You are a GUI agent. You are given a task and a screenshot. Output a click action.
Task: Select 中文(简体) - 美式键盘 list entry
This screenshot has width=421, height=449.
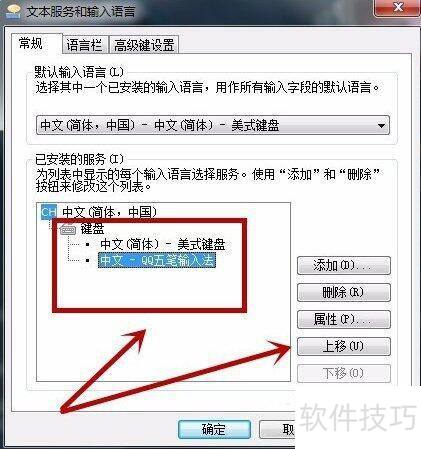click(x=163, y=244)
